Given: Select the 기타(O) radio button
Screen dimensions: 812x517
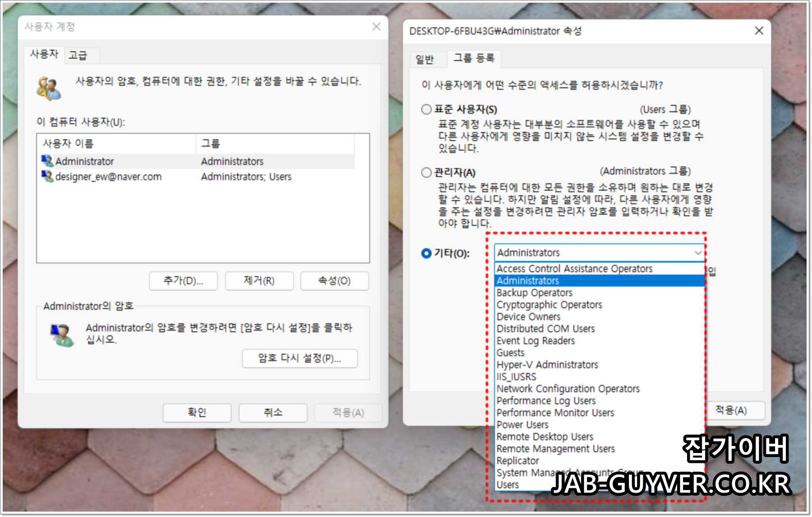Looking at the screenshot, I should coord(425,252).
